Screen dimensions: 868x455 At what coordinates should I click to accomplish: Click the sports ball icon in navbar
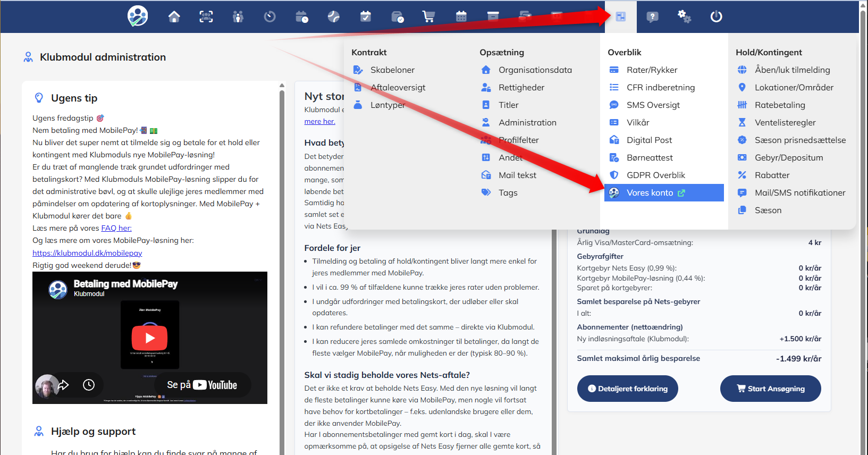pos(334,16)
